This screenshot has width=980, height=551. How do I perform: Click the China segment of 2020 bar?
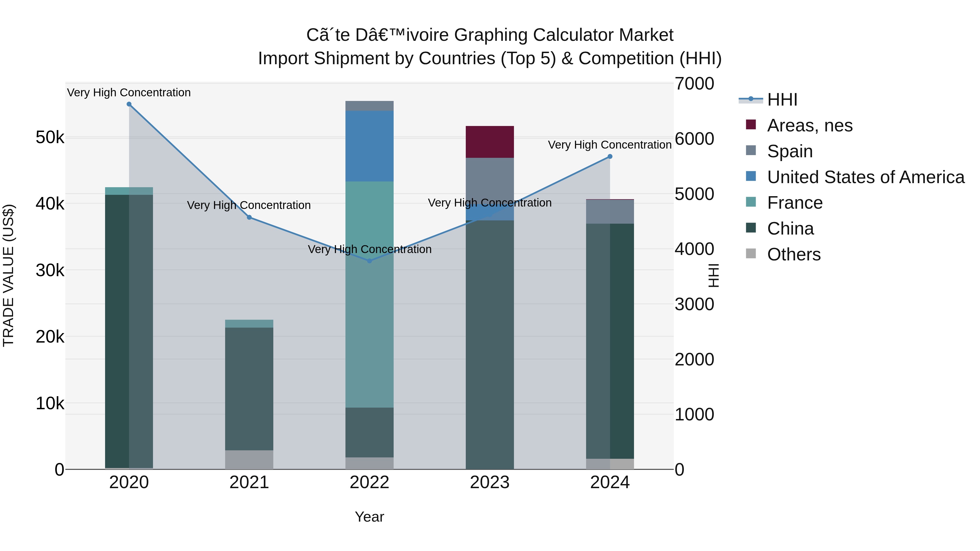click(129, 331)
